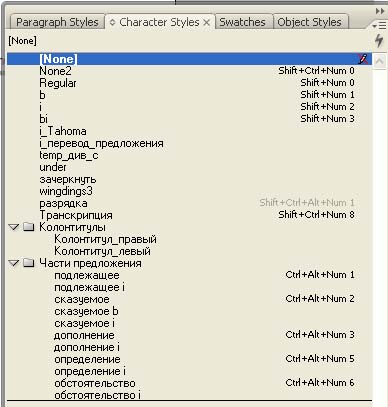This screenshot has width=388, height=407.
Task: Apply the разрядка character style
Action: point(189,203)
